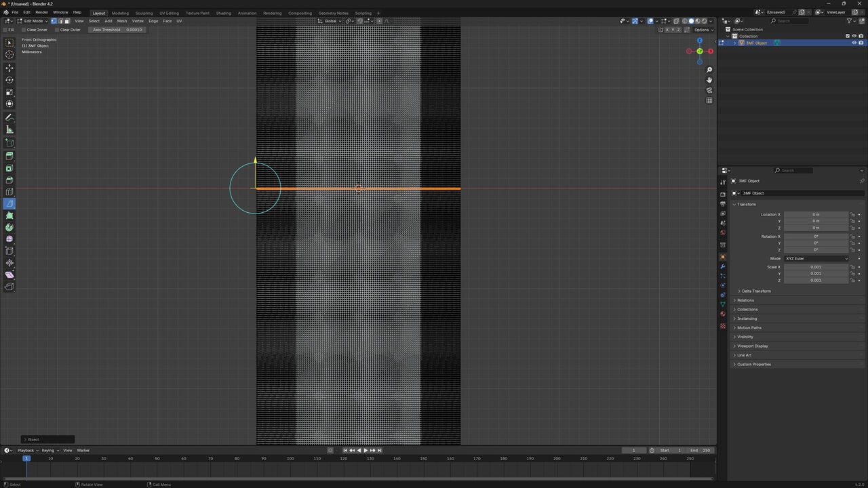Select the Rip Region tool
The width and height of the screenshot is (868, 488).
click(9, 287)
